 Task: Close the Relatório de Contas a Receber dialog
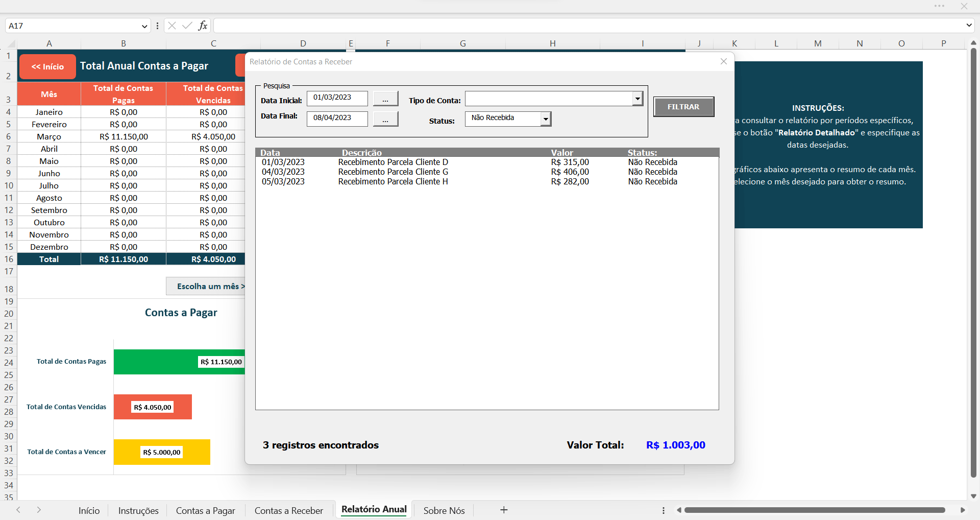click(x=723, y=61)
